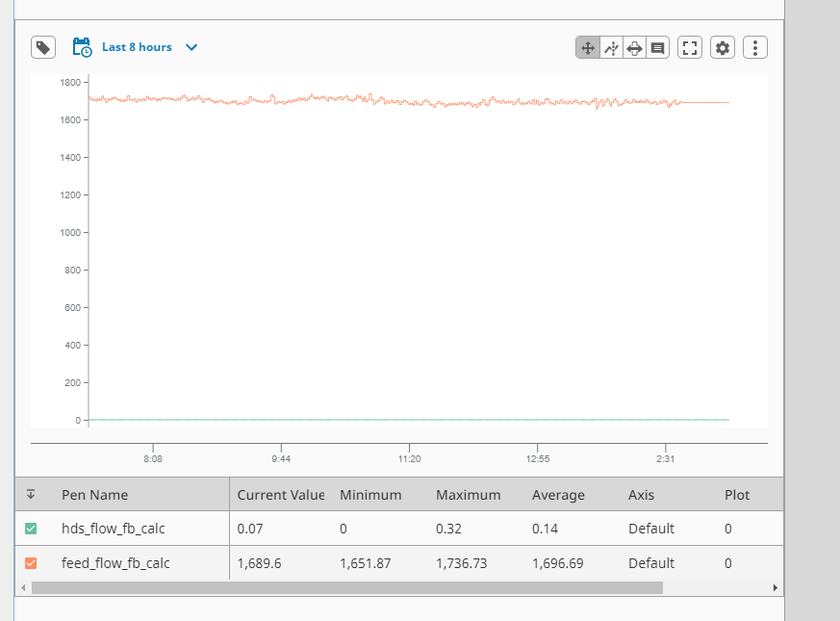Click the Axis column header

tap(641, 495)
